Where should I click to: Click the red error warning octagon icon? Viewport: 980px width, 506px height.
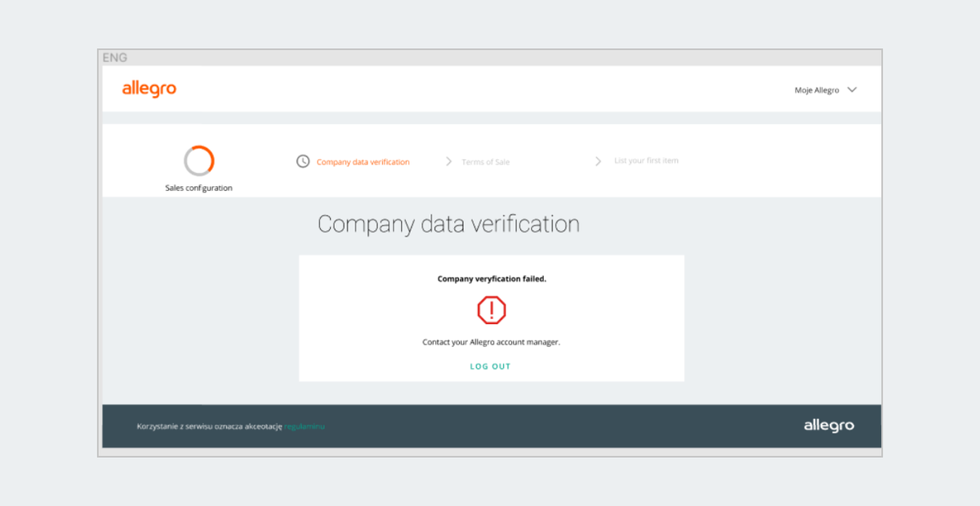(x=492, y=310)
